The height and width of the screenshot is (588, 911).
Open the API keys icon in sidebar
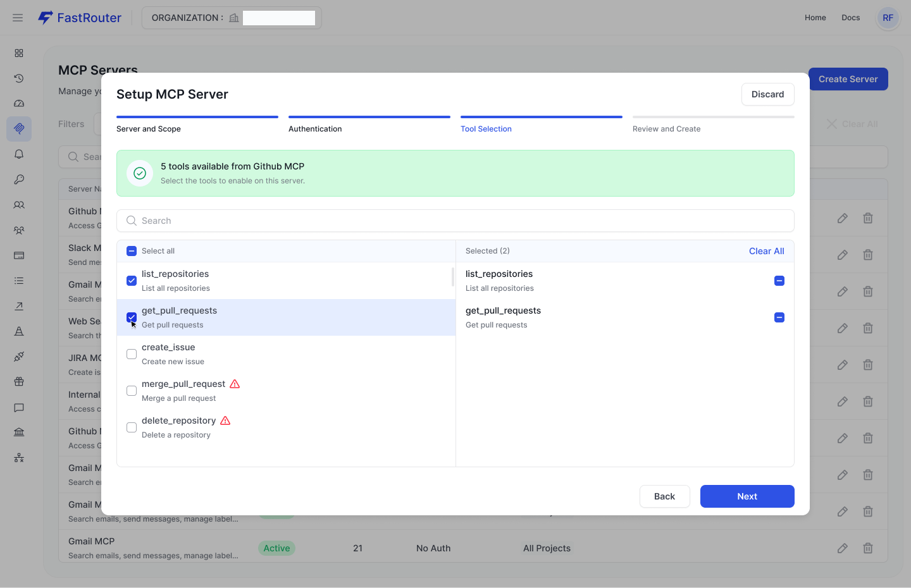click(19, 180)
